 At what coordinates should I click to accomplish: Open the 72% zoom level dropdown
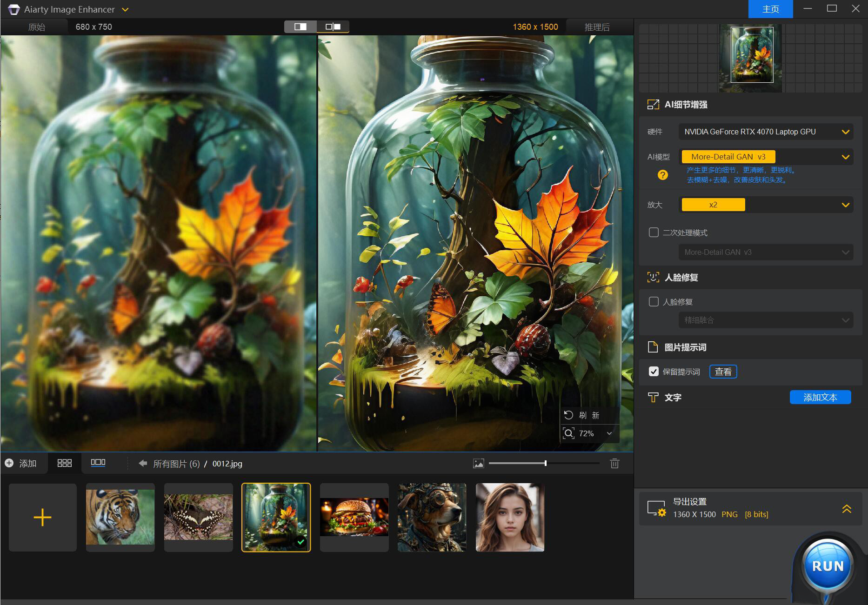tap(609, 433)
